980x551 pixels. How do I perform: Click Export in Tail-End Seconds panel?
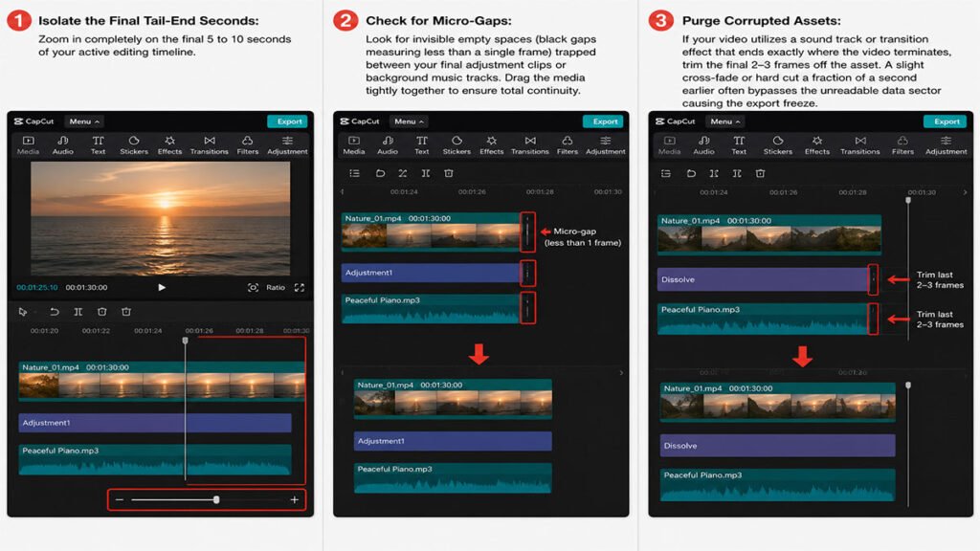pos(289,121)
